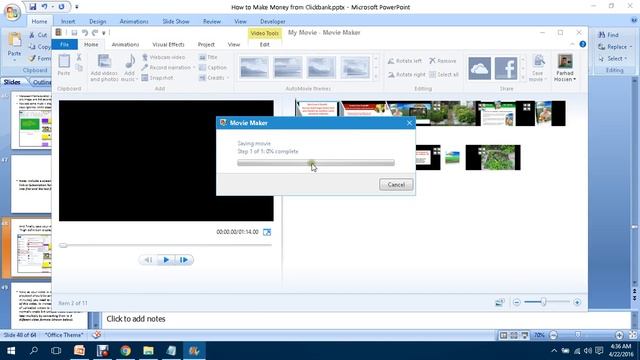Open PowerPoint Insert tab
Viewport: 640px width, 360px height.
[x=68, y=21]
